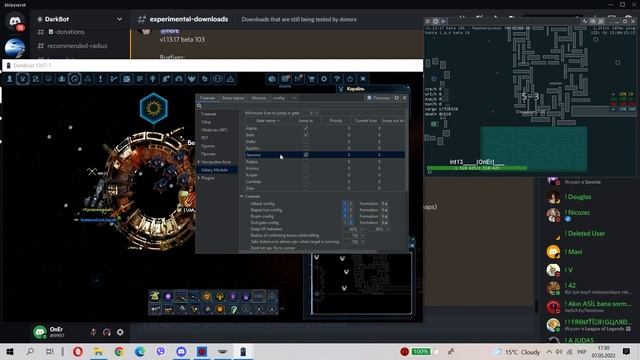Switch to the 'Игроки' tab
This screenshot has width=640, height=360.
pos(258,98)
